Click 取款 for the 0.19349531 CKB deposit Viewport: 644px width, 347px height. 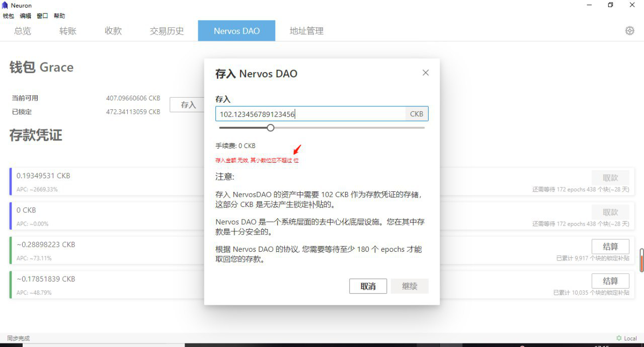click(610, 178)
